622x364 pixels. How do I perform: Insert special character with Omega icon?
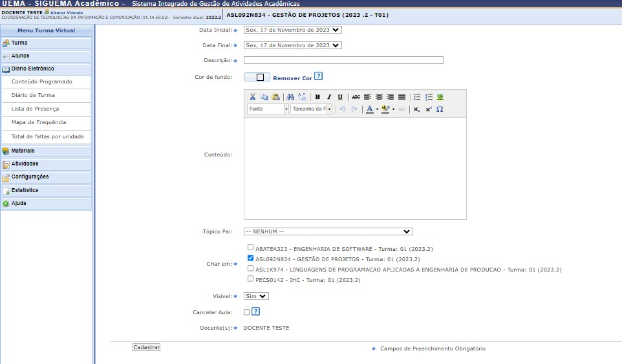point(440,109)
